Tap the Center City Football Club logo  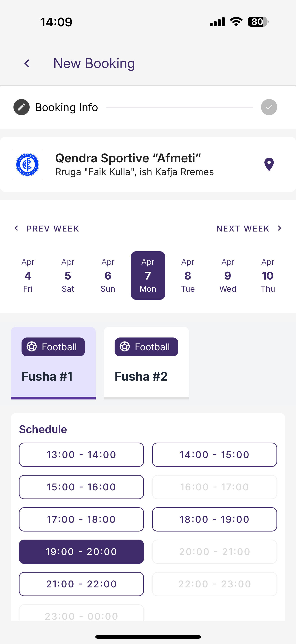(x=27, y=165)
